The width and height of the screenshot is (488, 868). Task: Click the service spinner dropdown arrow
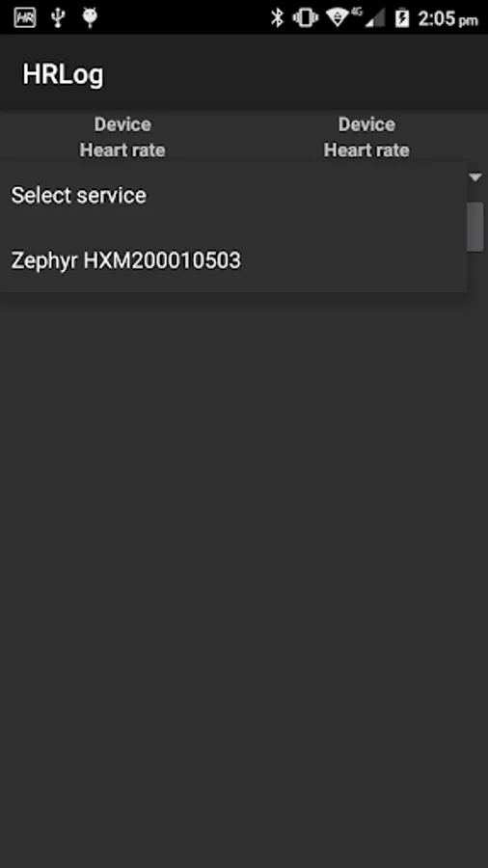click(475, 177)
